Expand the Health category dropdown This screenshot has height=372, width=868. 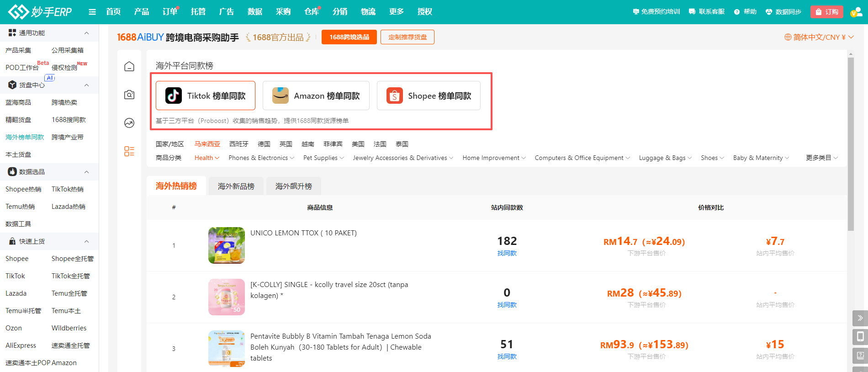207,158
